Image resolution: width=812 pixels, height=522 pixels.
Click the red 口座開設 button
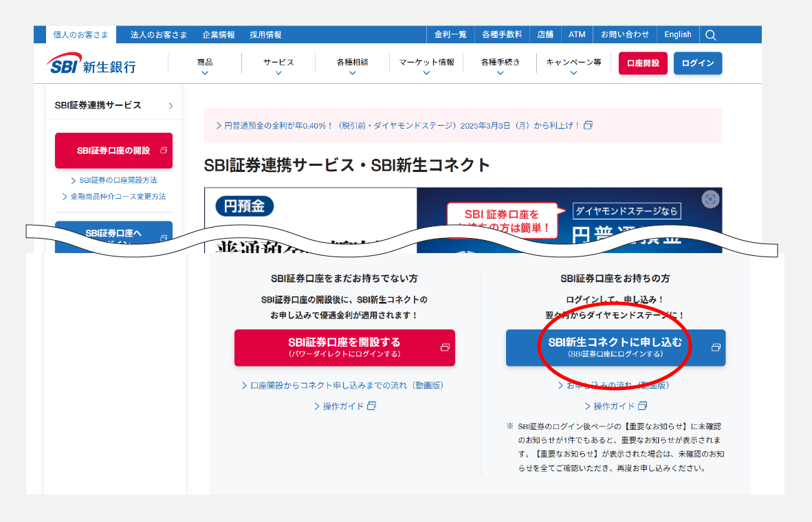click(643, 63)
